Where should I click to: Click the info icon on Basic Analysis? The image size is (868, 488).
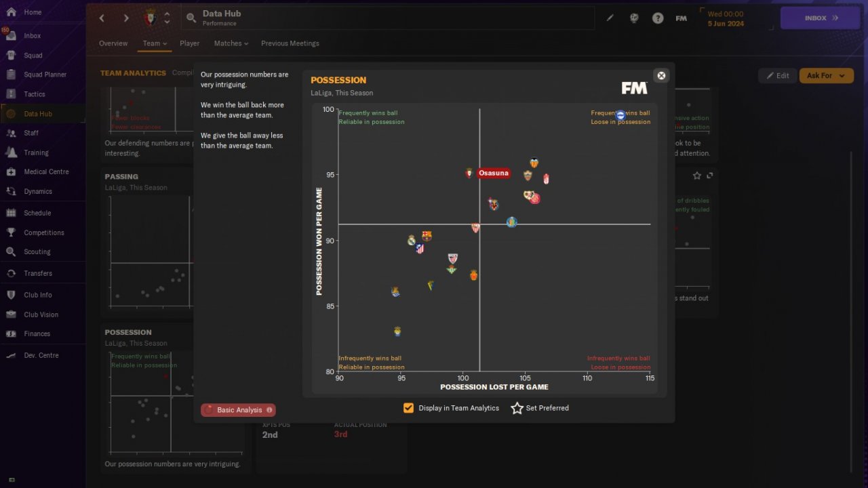click(269, 410)
